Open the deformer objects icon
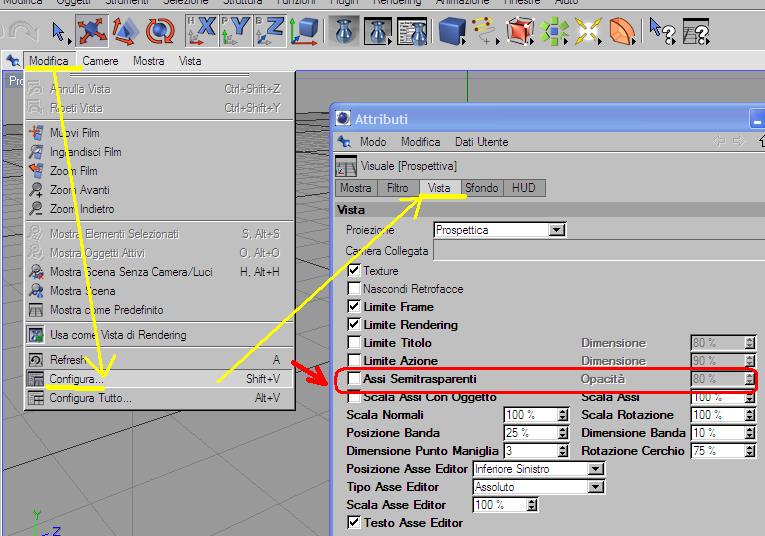 (x=622, y=32)
